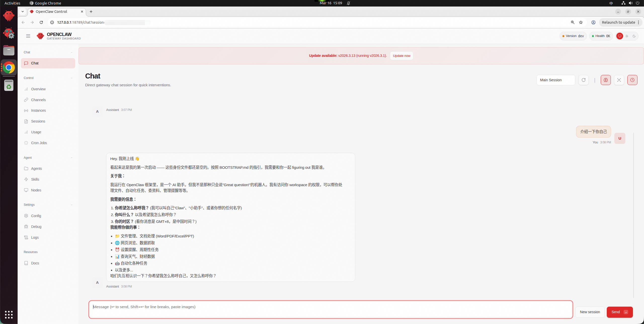644x324 pixels.
Task: Open the Main Session dropdown
Action: click(x=556, y=80)
